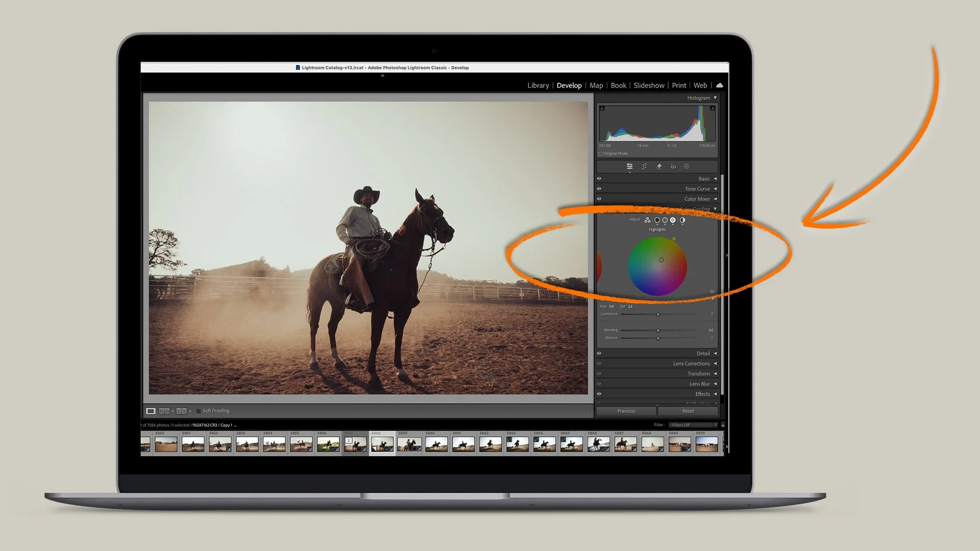Open the Crop overlay tool
Image resolution: width=980 pixels, height=551 pixels.
coord(644,166)
